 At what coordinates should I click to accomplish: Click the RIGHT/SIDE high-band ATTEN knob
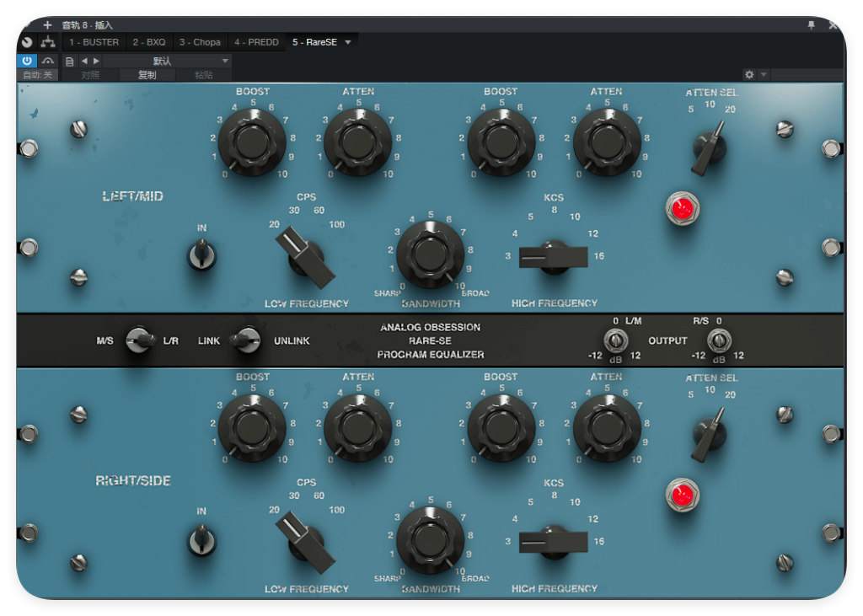coord(607,428)
